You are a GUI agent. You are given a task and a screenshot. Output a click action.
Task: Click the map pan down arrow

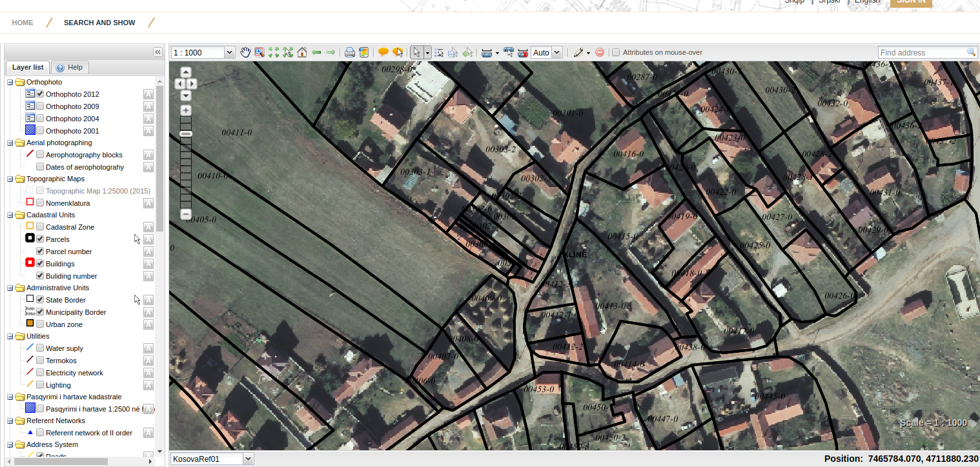point(186,95)
